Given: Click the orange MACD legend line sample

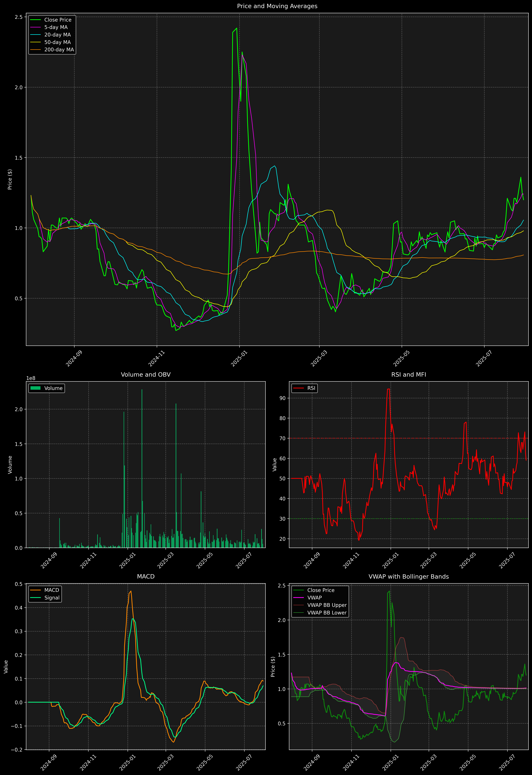Looking at the screenshot, I should click(x=35, y=590).
